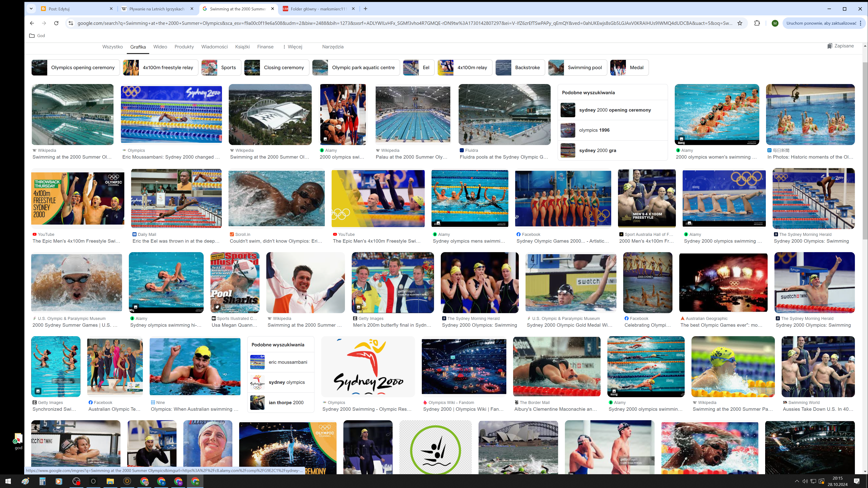868x488 pixels.
Task: Open the Zapisane saved items
Action: pyautogui.click(x=840, y=46)
